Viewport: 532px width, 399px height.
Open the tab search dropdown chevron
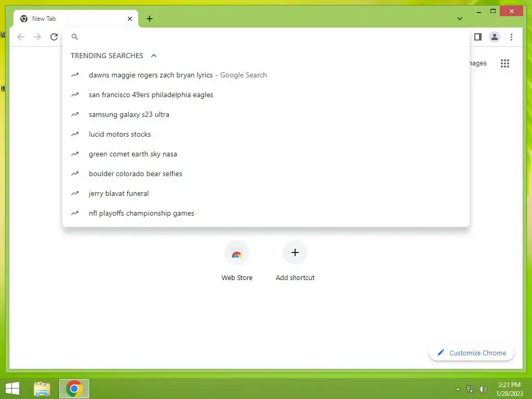click(x=460, y=19)
